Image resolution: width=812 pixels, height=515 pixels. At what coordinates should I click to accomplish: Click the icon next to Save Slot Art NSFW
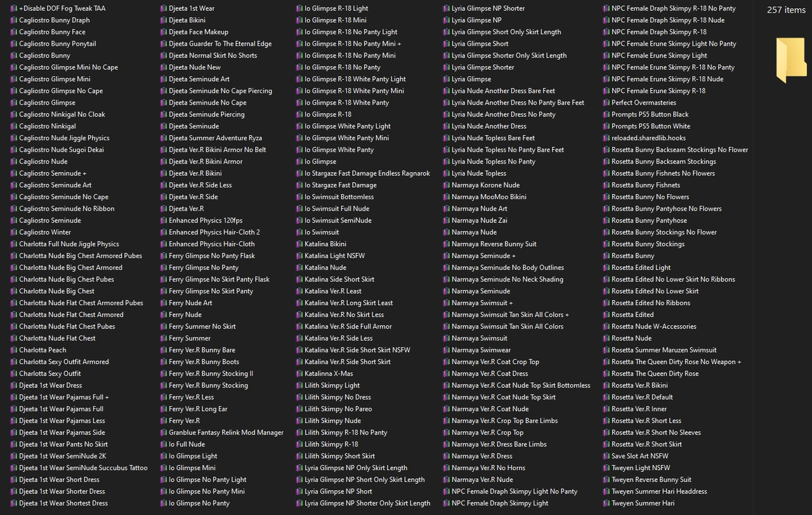pos(606,456)
